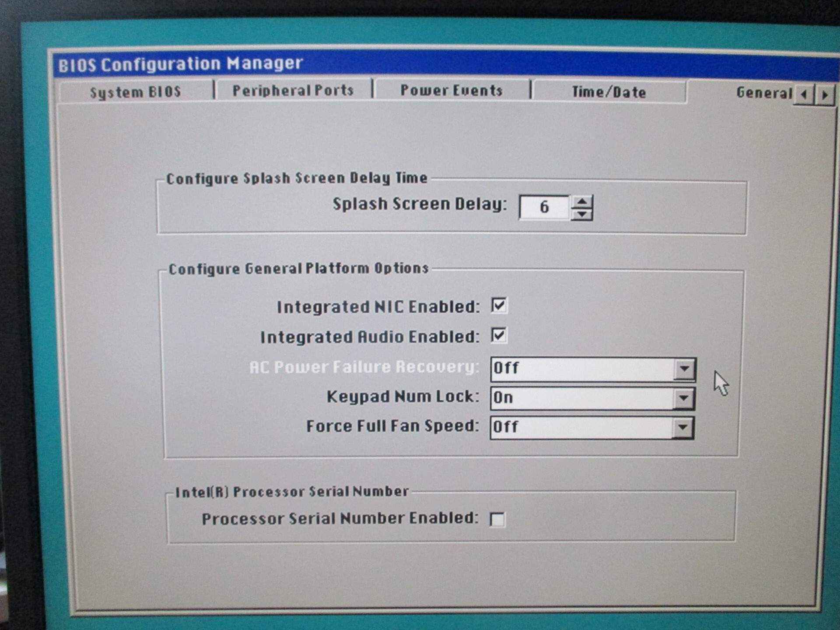Click the Force Full Fan Speed value 'Off'

(505, 427)
